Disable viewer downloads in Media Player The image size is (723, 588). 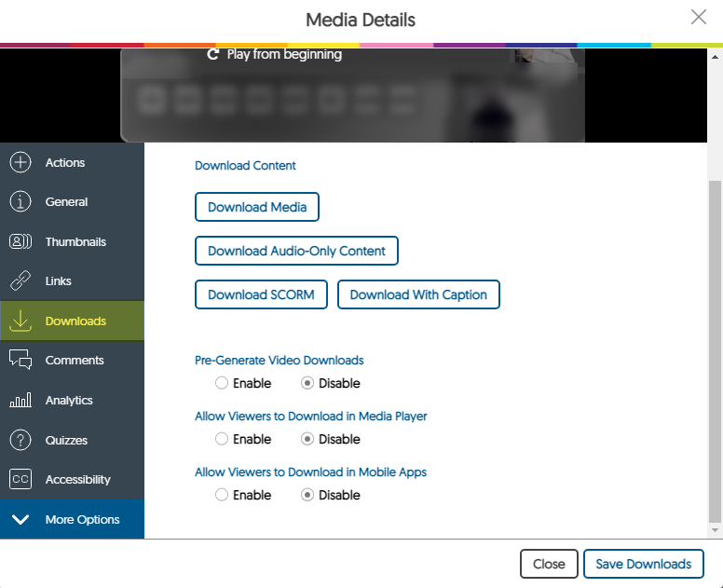tap(307, 439)
